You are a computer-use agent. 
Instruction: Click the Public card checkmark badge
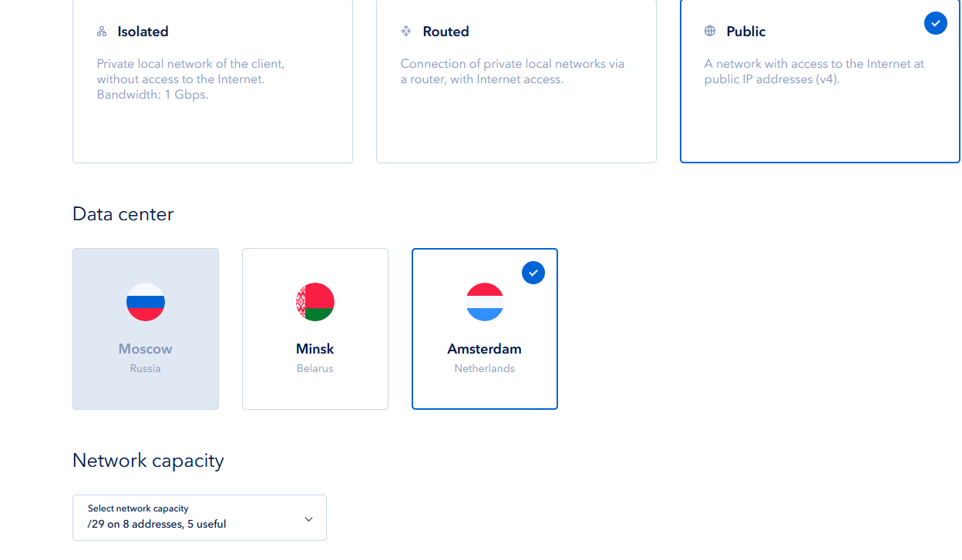coord(935,23)
